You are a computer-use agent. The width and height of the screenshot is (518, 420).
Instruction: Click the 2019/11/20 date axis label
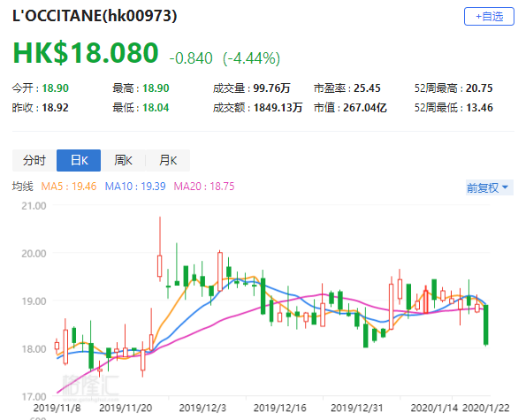pyautogui.click(x=126, y=408)
